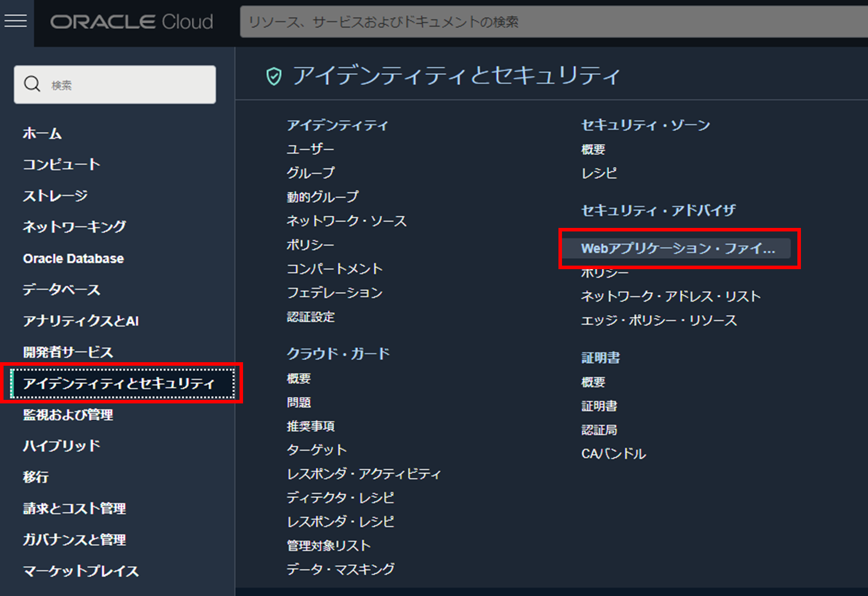Open ユーザー link
868x596 pixels.
coord(310,149)
